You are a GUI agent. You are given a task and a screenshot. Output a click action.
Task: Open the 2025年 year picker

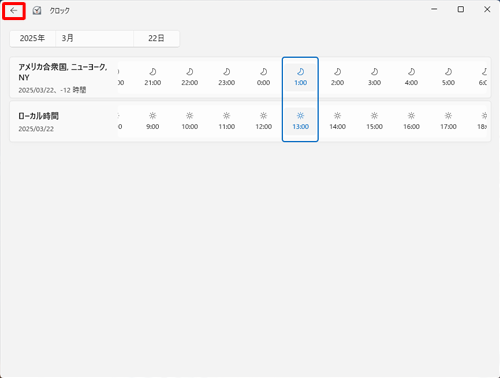[32, 38]
